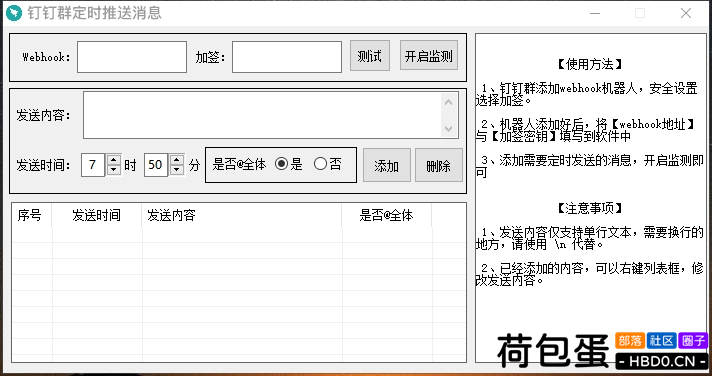
Task: Increase the minute with up arrow
Action: (x=177, y=160)
